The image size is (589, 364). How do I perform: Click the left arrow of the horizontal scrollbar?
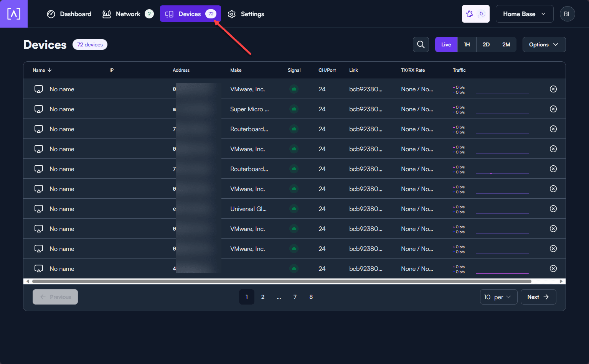27,282
